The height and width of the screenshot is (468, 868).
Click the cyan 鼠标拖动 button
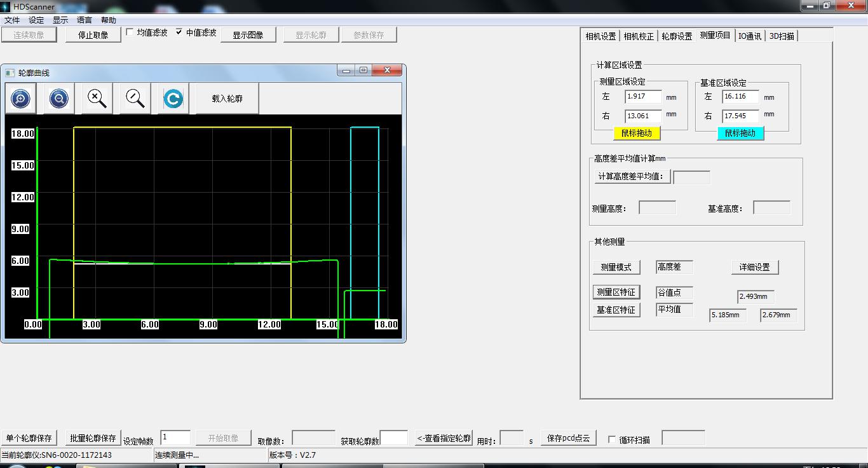pos(740,133)
